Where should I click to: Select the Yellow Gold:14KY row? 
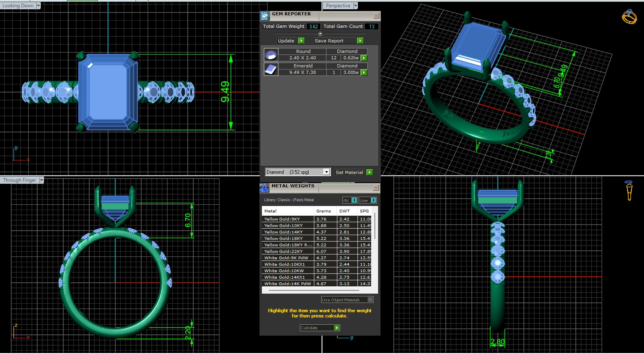click(x=287, y=232)
